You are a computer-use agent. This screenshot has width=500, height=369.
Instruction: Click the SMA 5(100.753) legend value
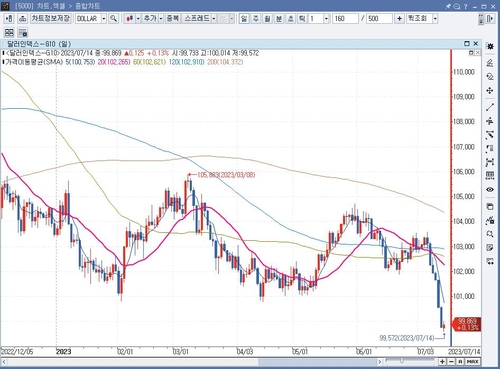(80, 62)
